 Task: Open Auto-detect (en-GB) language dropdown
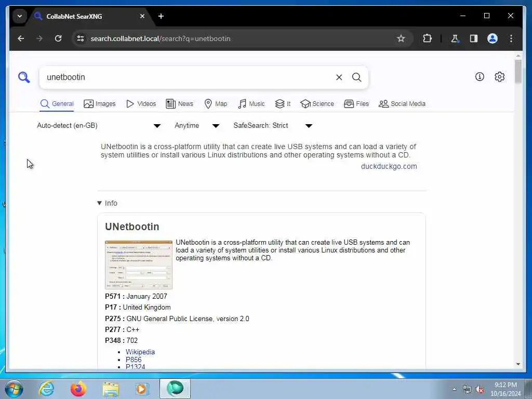99,126
